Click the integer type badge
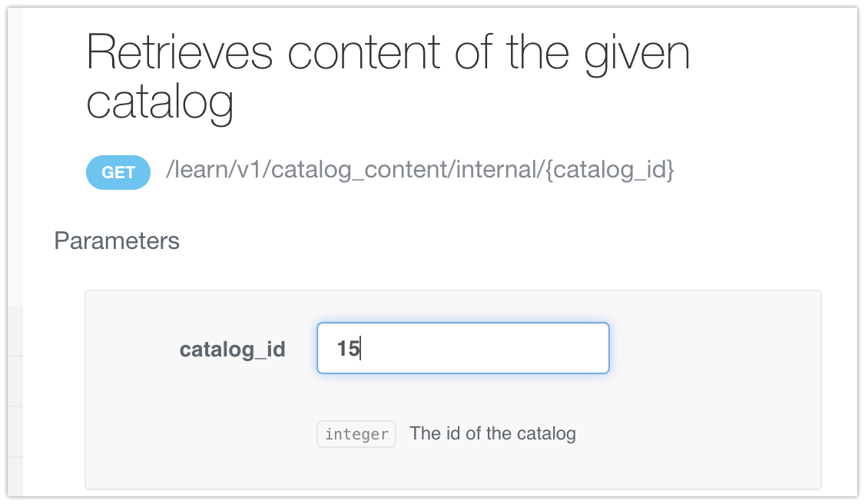865x504 pixels. pyautogui.click(x=356, y=434)
